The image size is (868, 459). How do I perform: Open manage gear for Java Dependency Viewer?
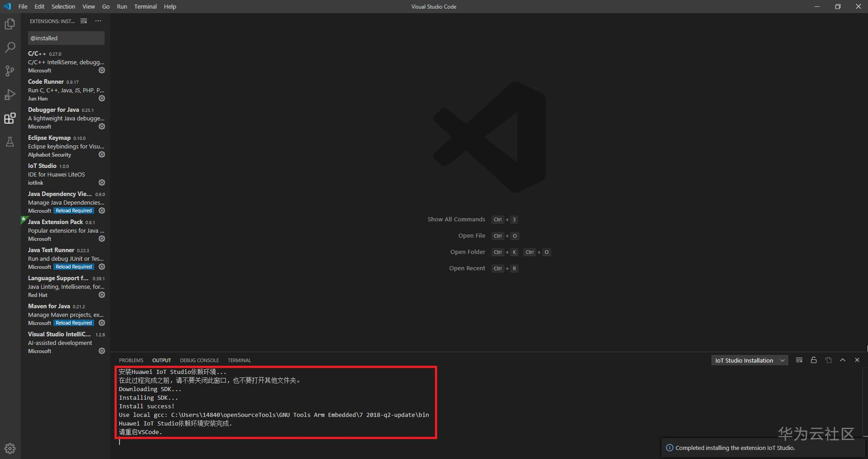[x=102, y=210]
